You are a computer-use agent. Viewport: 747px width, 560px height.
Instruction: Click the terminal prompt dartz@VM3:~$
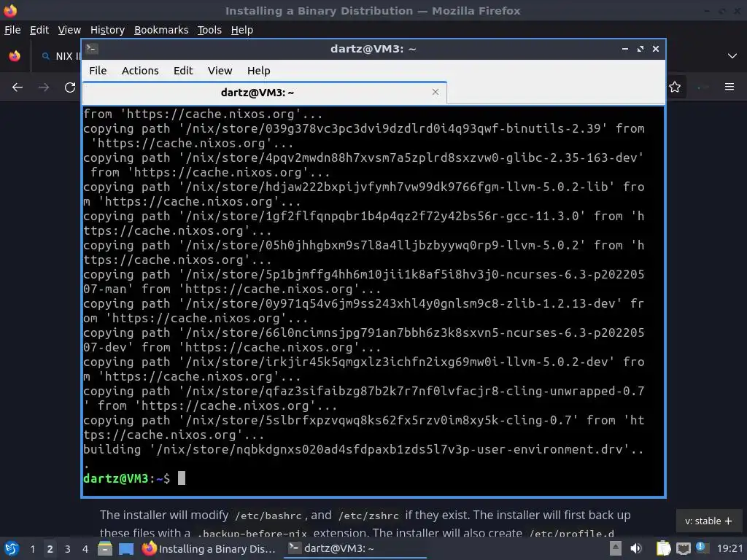click(x=126, y=478)
